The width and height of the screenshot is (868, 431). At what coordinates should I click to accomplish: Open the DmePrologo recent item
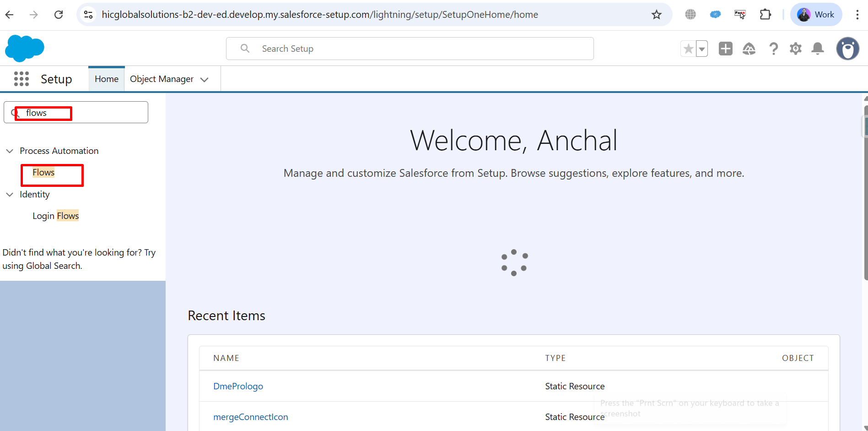pyautogui.click(x=238, y=386)
